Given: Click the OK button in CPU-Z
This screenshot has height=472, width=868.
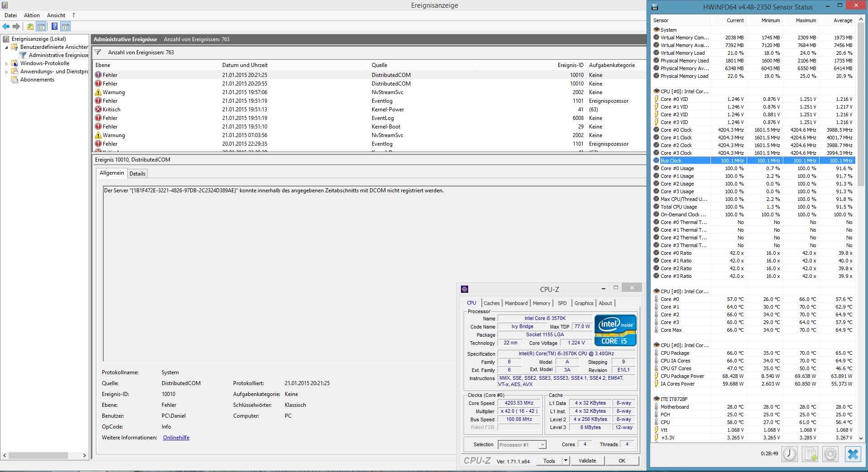Looking at the screenshot, I should (622, 461).
